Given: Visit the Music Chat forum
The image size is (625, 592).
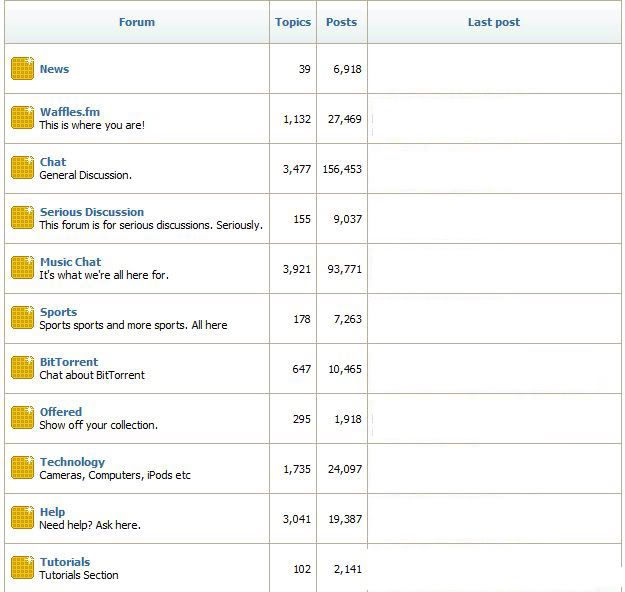Looking at the screenshot, I should (70, 262).
